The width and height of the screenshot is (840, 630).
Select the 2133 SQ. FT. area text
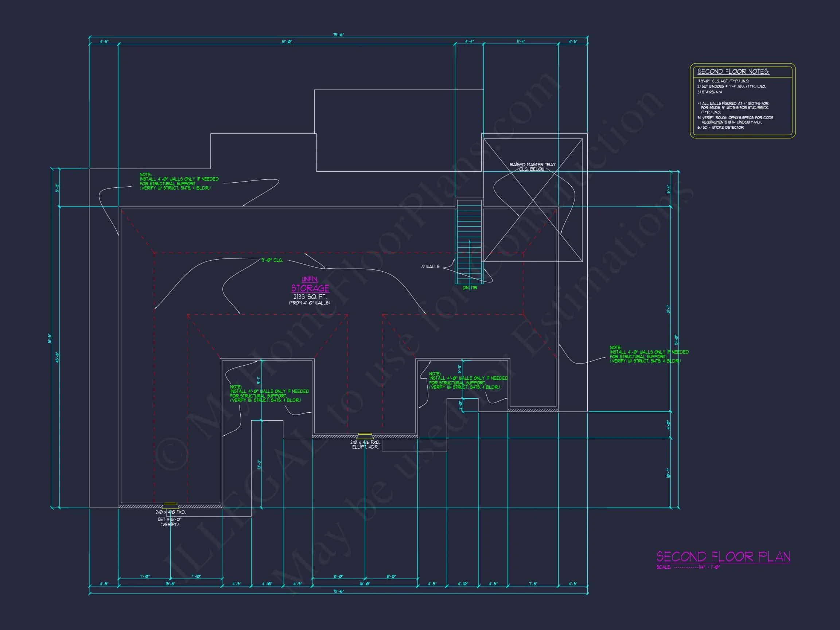pos(310,296)
